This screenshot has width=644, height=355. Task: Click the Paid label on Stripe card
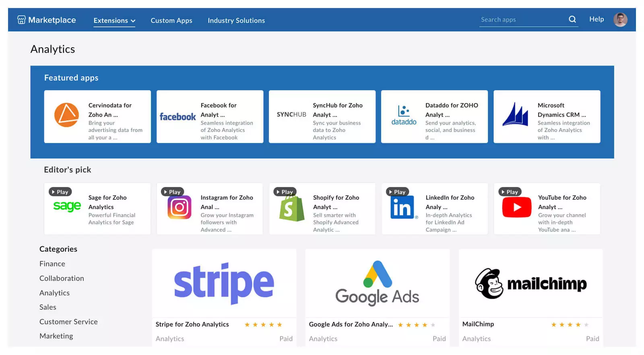286,339
